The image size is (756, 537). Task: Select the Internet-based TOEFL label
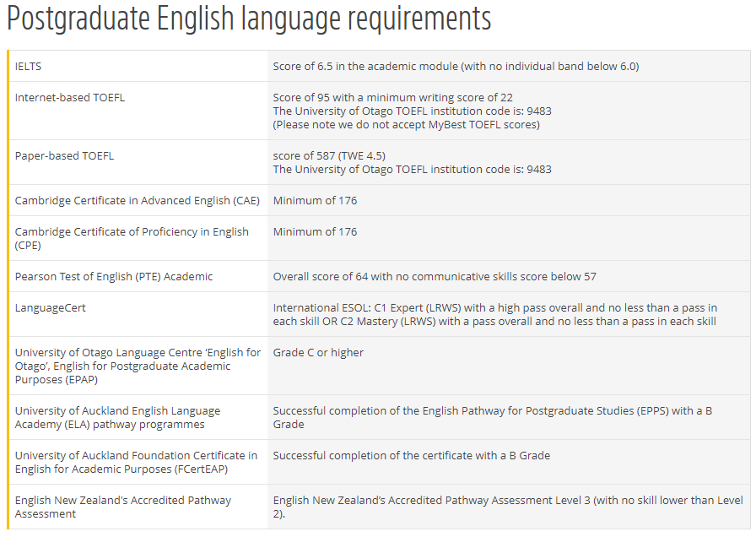69,97
